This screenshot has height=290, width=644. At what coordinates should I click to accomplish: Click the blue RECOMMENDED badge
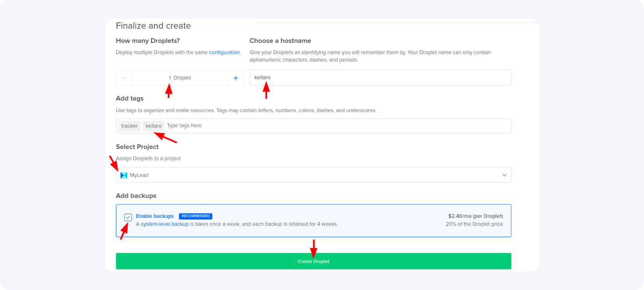pyautogui.click(x=195, y=216)
